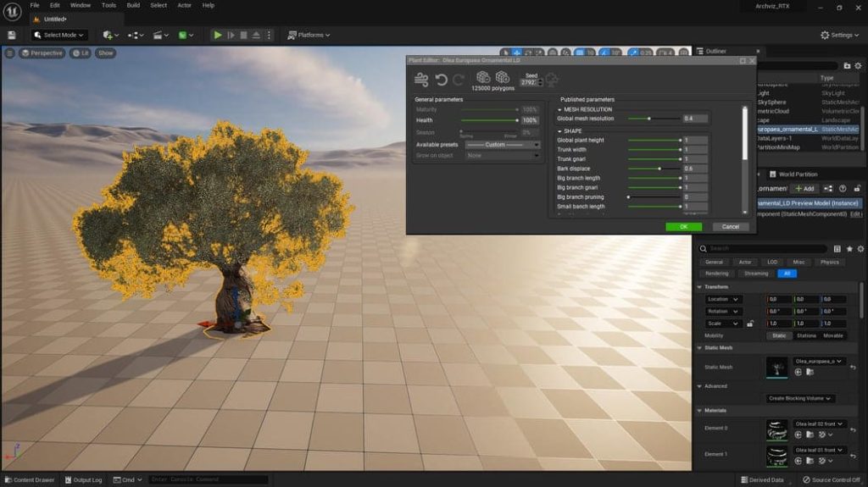This screenshot has height=487, width=868.
Task: Open the Select Mode dropdown
Action: click(61, 35)
